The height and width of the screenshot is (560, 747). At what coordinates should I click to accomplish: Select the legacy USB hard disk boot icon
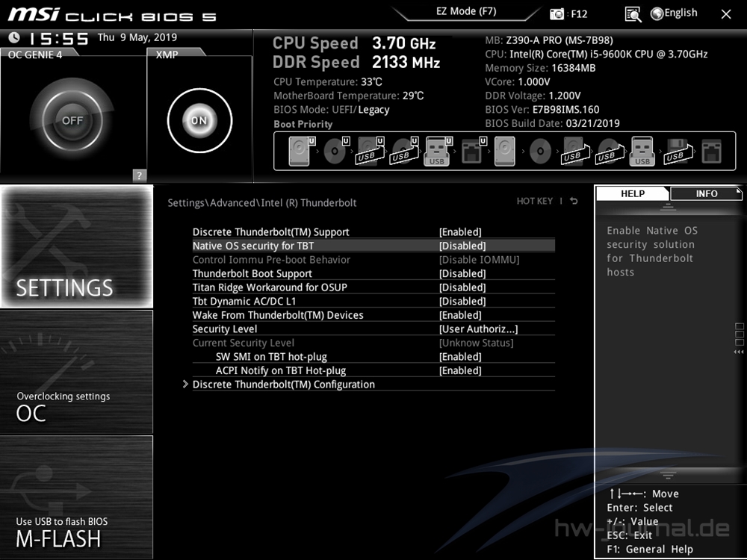pyautogui.click(x=575, y=152)
